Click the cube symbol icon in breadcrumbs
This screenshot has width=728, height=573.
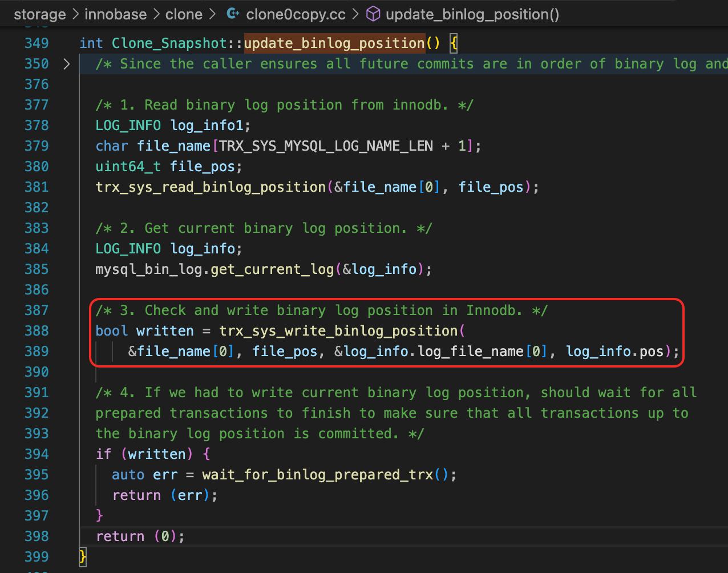373,14
